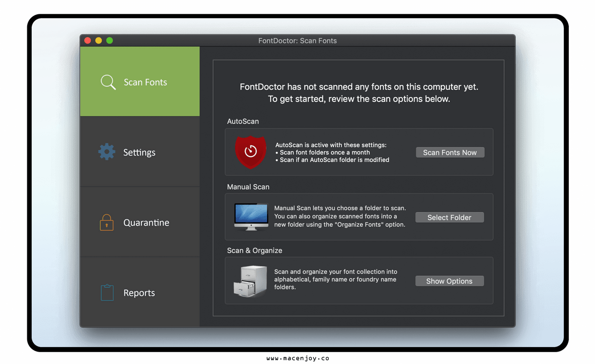Click the orange padlock Quarantine icon

pos(107,222)
